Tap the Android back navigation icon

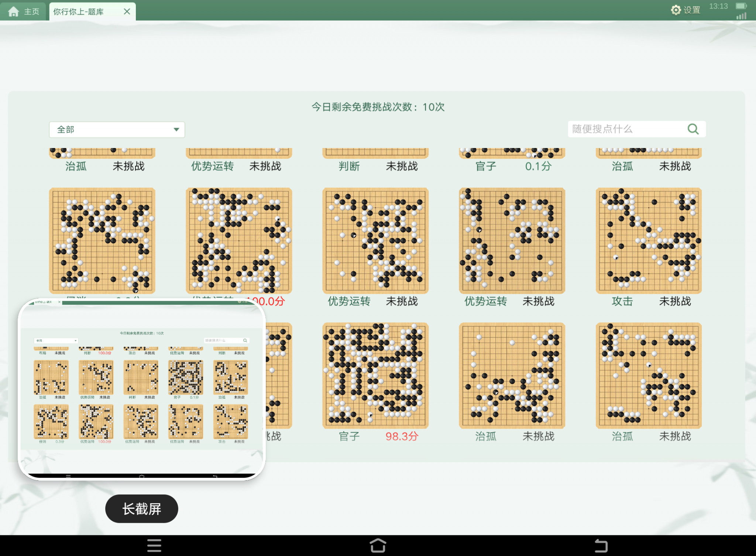(x=601, y=545)
